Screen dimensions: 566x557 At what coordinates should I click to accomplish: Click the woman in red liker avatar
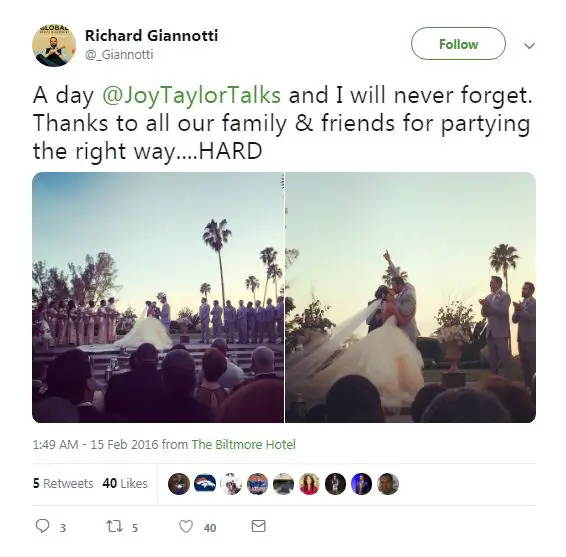point(309,484)
